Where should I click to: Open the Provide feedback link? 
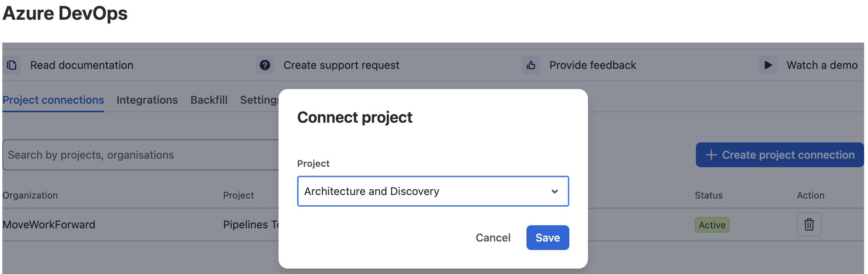(593, 65)
